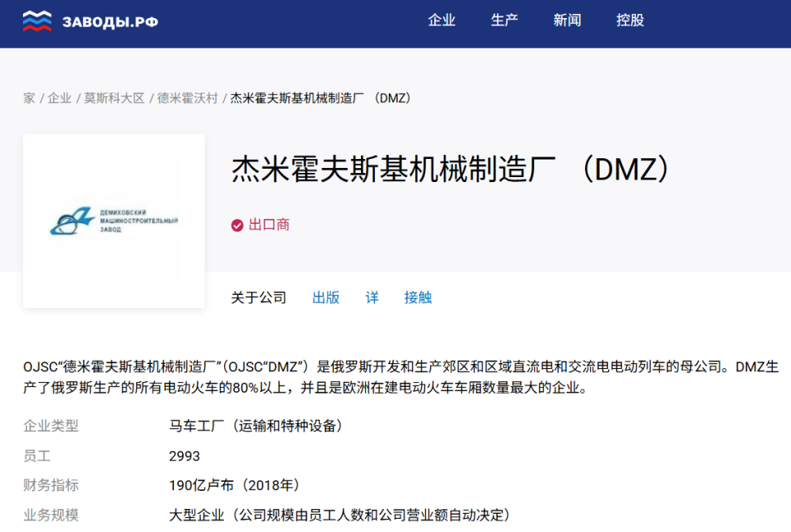Screen dimensions: 791x532
Task: Click the 财务指标 field label
Action: coord(51,485)
